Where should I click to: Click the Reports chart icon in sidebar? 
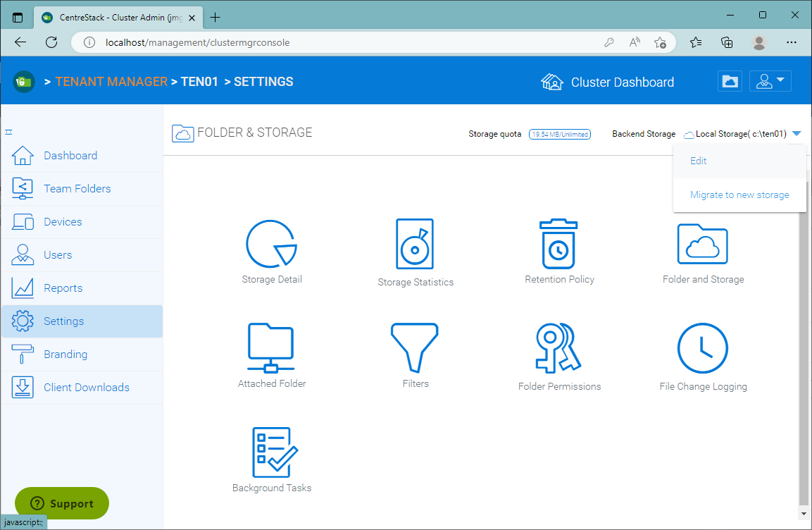(x=23, y=288)
